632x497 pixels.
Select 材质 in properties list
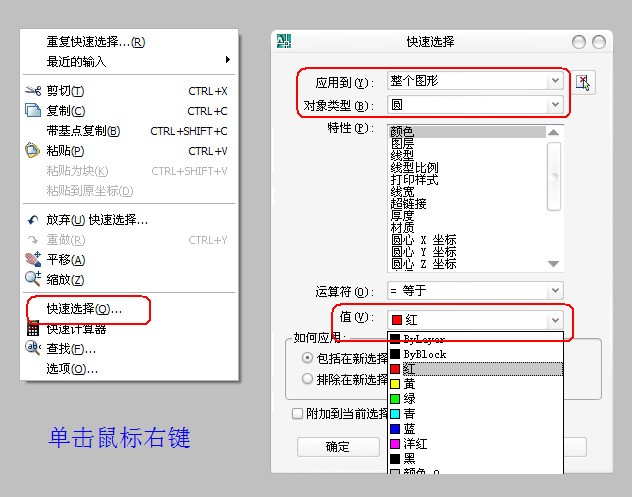coord(467,228)
